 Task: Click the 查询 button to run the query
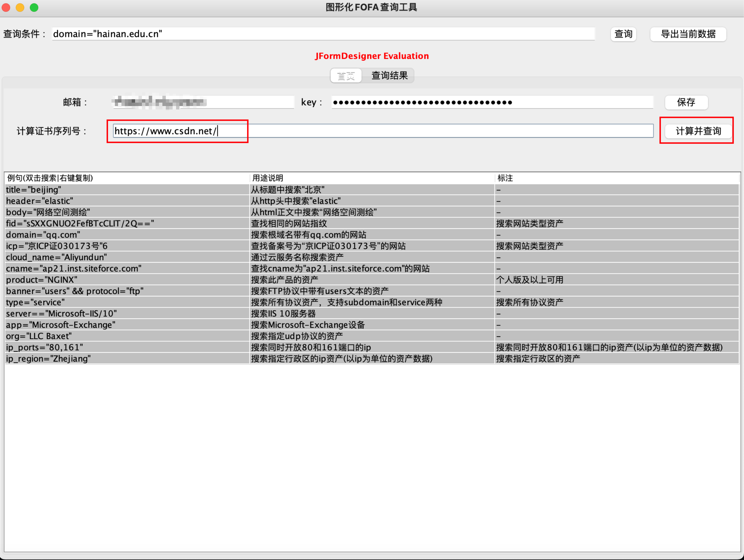pos(623,34)
